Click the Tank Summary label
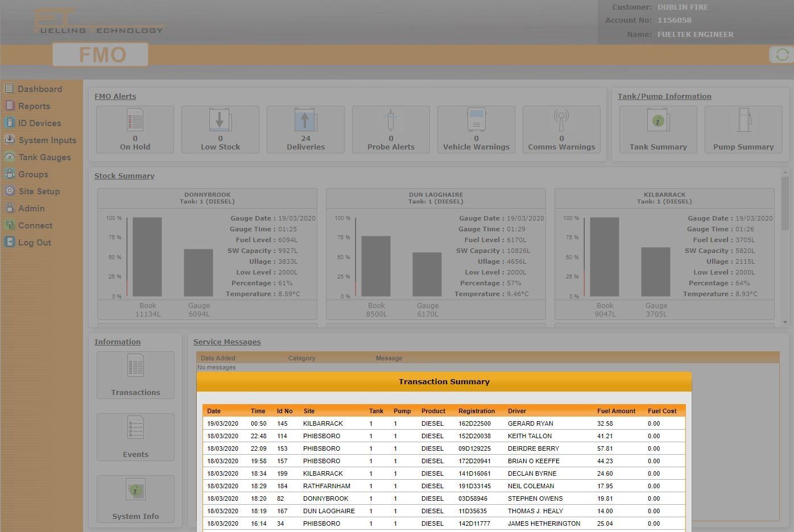The width and height of the screenshot is (794, 532). (658, 147)
